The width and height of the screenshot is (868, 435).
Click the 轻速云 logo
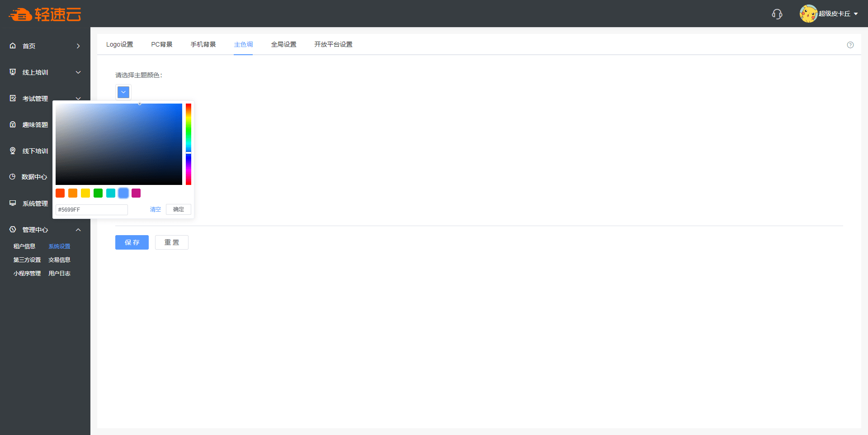45,14
